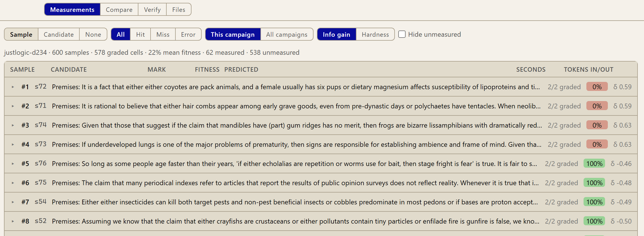Expand sample row #5
644x236 pixels.
coord(13,164)
